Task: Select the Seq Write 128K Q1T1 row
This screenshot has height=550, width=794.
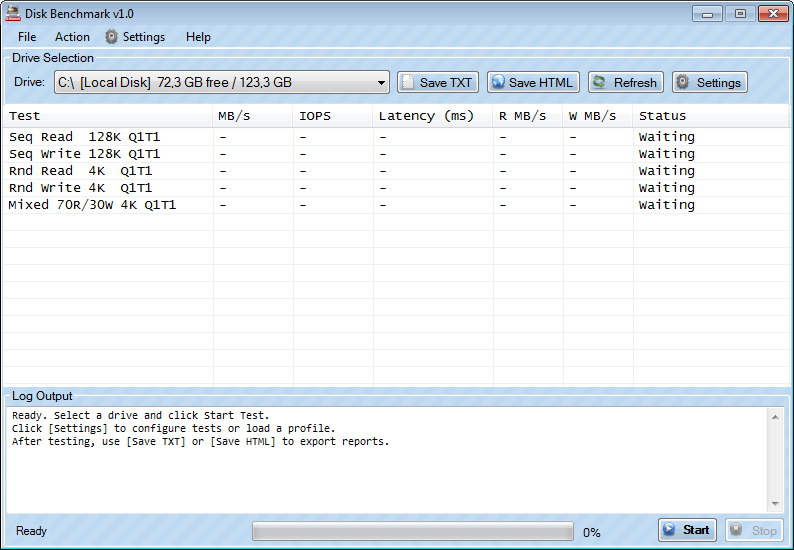Action: click(396, 154)
